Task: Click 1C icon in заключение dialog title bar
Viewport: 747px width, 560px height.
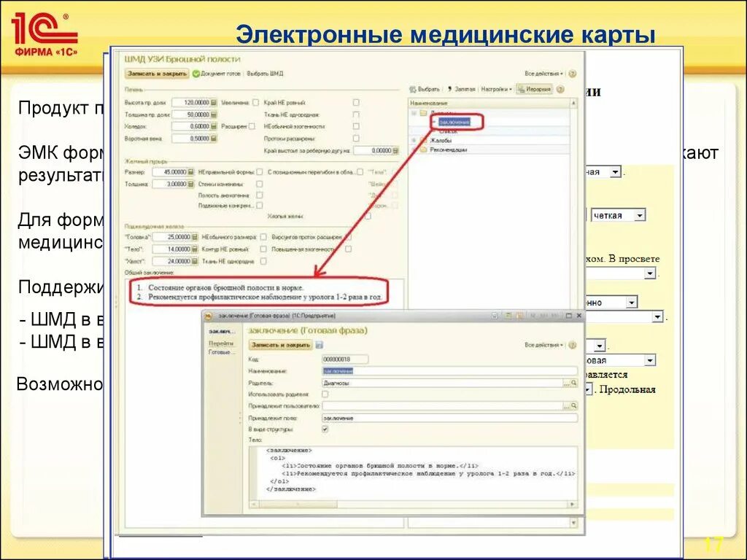Action: (209, 316)
